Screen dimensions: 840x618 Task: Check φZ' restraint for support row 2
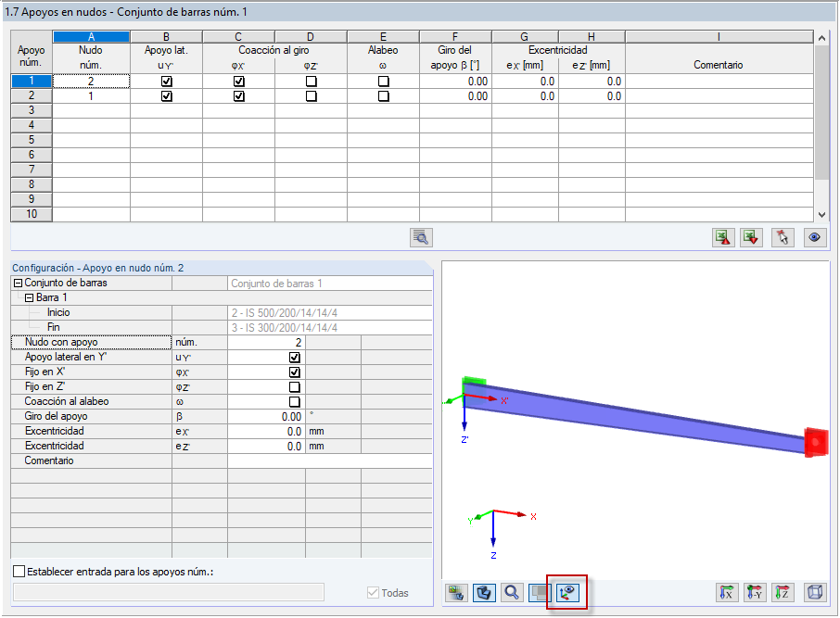312,96
